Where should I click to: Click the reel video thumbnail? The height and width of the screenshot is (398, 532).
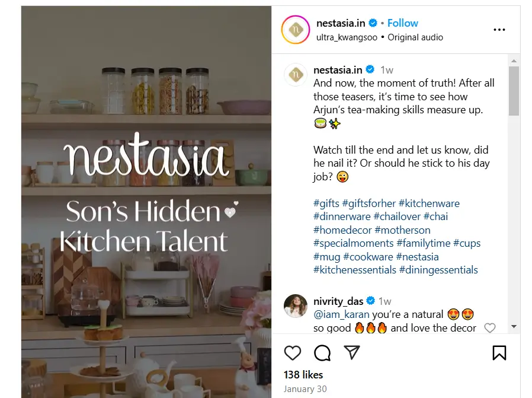point(146,202)
